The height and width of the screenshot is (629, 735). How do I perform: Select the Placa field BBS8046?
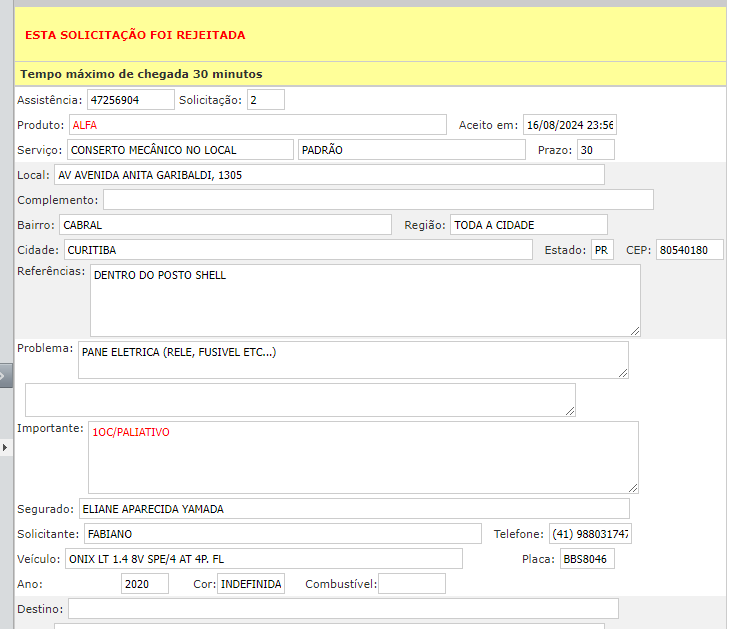coord(587,559)
